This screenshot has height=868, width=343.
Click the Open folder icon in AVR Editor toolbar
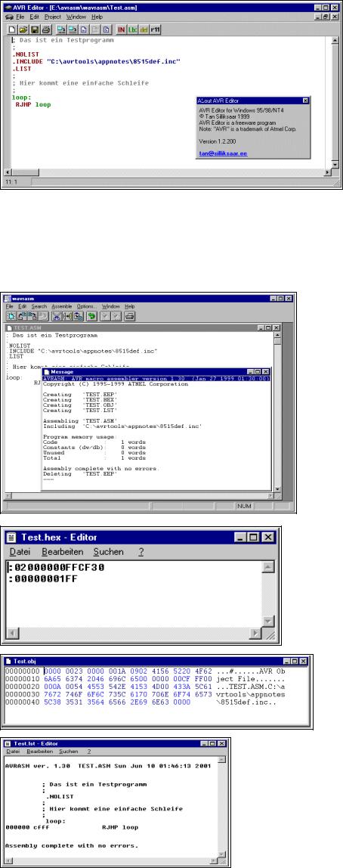[x=22, y=29]
